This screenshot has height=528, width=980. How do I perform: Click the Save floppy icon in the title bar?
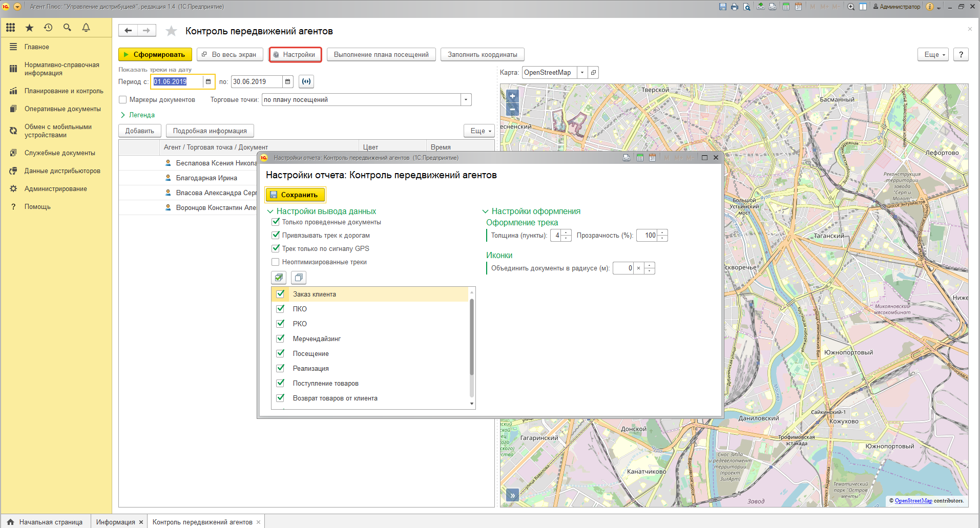[x=722, y=7]
